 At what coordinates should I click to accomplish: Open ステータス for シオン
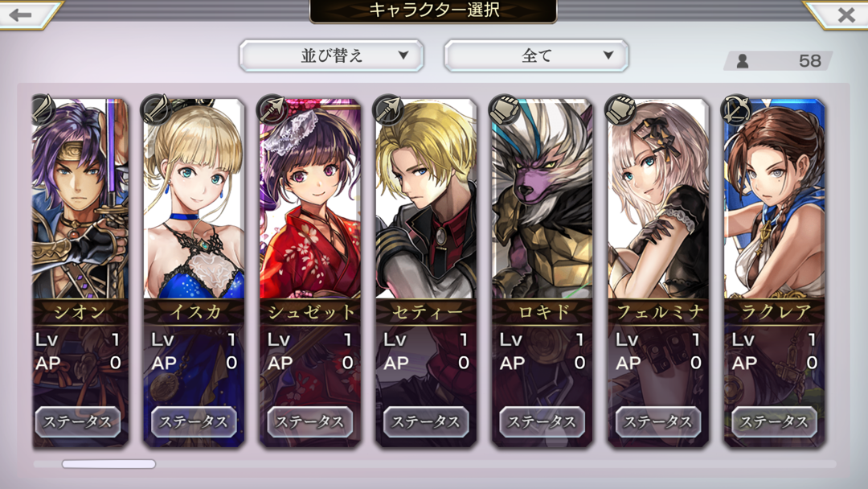coord(78,422)
